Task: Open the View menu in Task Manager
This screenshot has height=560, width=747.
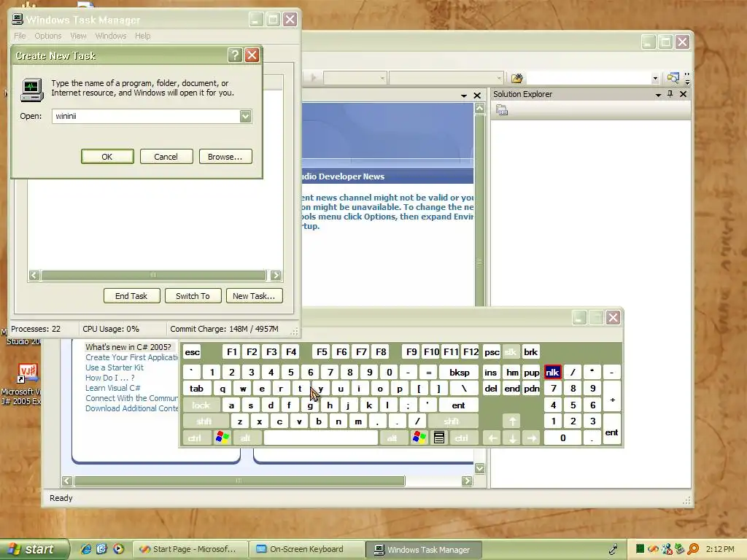Action: click(x=78, y=36)
